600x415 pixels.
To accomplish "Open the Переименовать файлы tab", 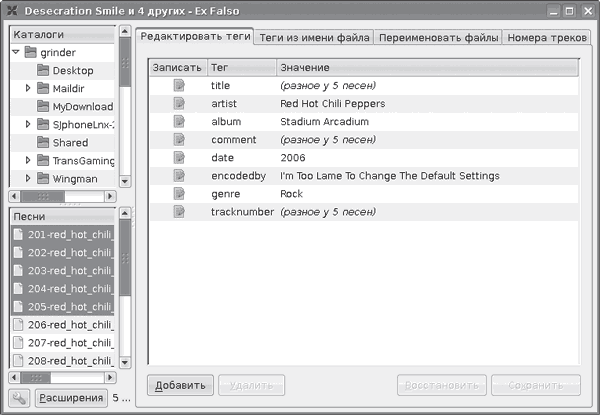I will pos(437,37).
